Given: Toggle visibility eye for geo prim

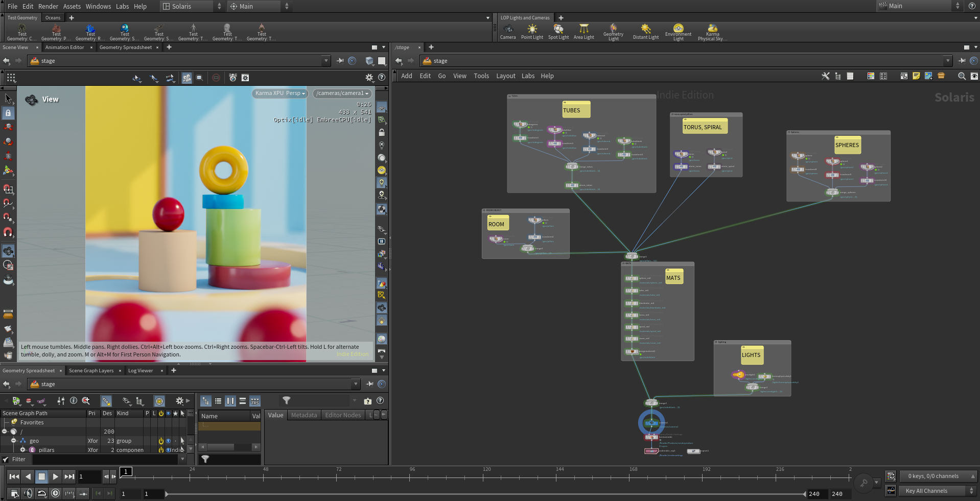Looking at the screenshot, I should pos(168,441).
